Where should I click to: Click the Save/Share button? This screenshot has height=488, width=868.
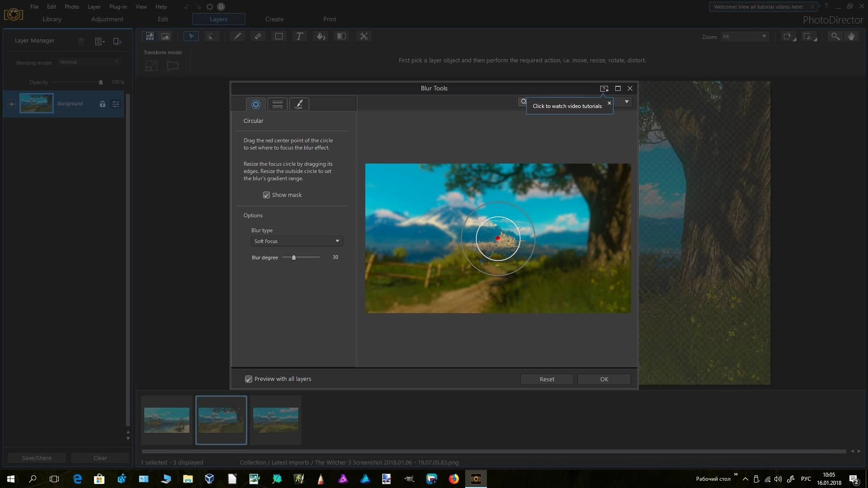[37, 458]
